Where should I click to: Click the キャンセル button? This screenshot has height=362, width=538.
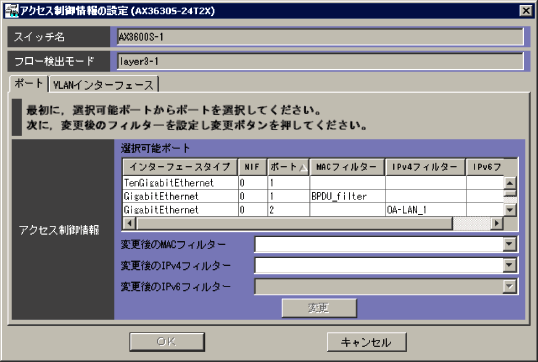tap(366, 342)
